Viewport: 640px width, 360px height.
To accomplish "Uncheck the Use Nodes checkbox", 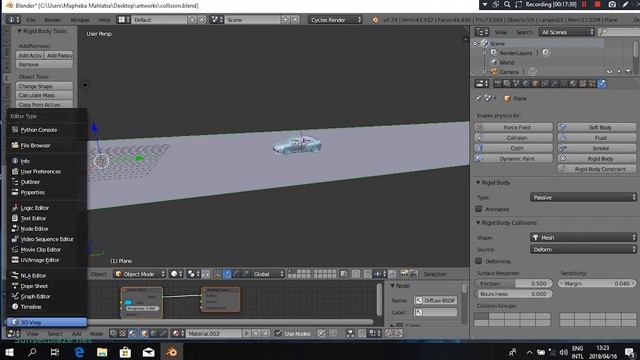I will click(278, 333).
